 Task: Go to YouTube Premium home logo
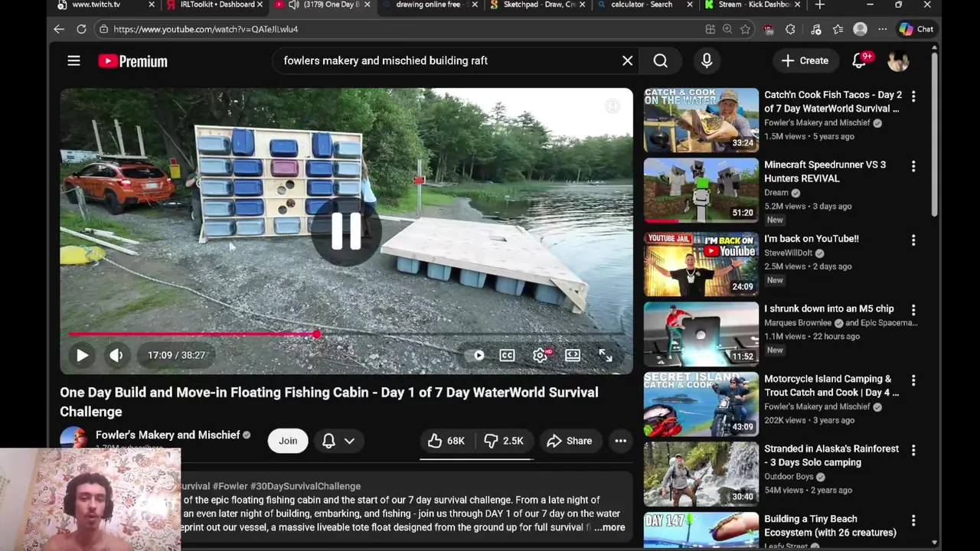[132, 61]
